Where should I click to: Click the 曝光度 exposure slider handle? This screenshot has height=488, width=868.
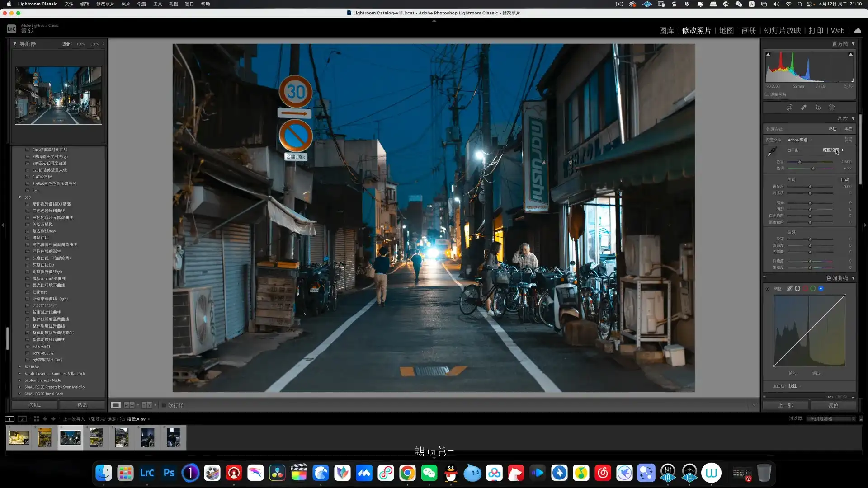(810, 187)
